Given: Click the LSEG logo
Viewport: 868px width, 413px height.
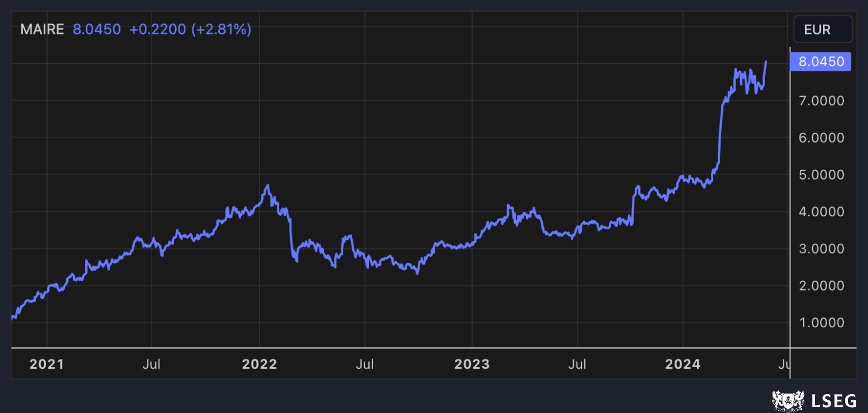Looking at the screenshot, I should (x=814, y=400).
